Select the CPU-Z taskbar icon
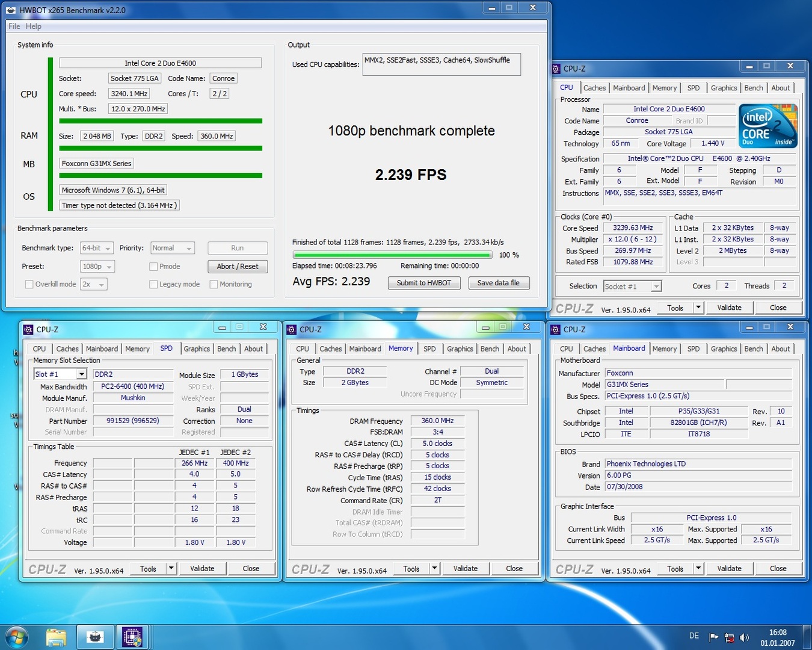The width and height of the screenshot is (812, 650). tap(132, 637)
